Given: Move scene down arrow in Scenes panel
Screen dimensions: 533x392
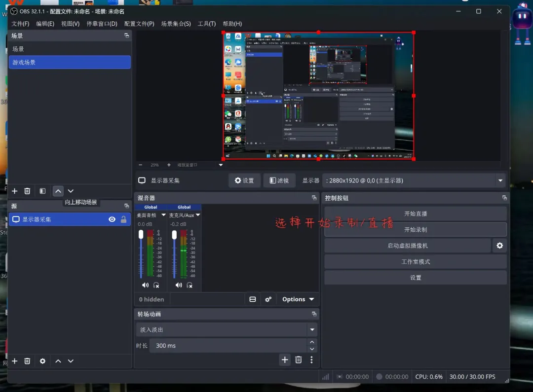Looking at the screenshot, I should [71, 191].
